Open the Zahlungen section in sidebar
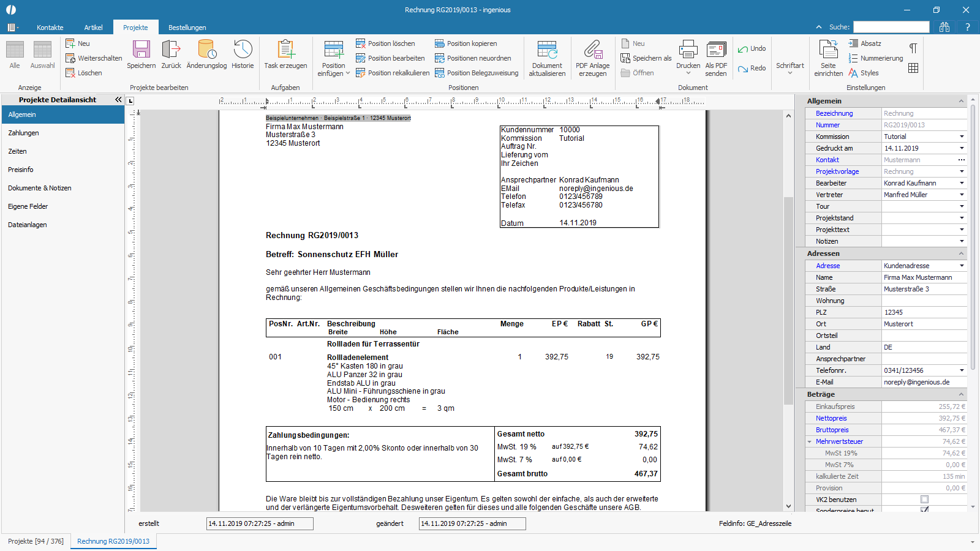Screen dimensions: 980x551 tap(23, 133)
